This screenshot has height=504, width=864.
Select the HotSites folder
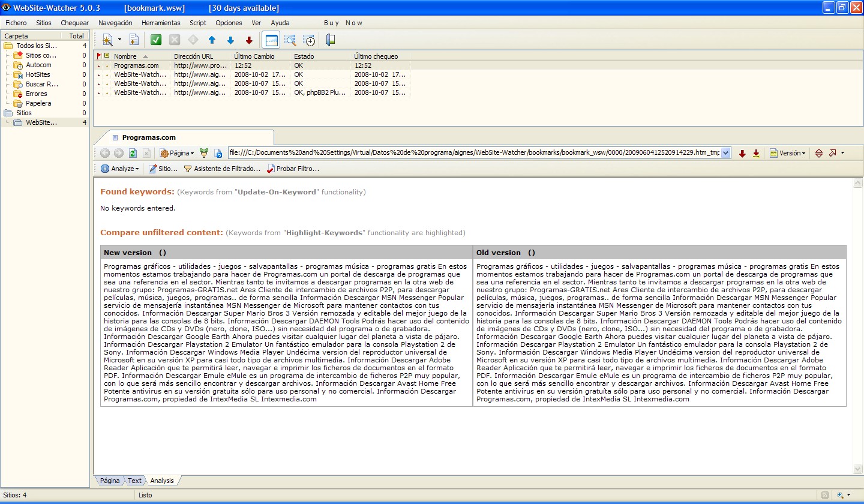[x=38, y=74]
